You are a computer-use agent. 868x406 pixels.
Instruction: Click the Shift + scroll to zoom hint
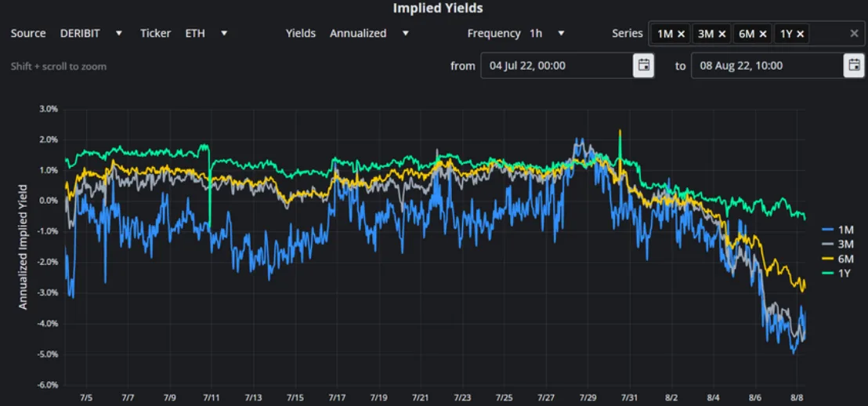tap(59, 67)
